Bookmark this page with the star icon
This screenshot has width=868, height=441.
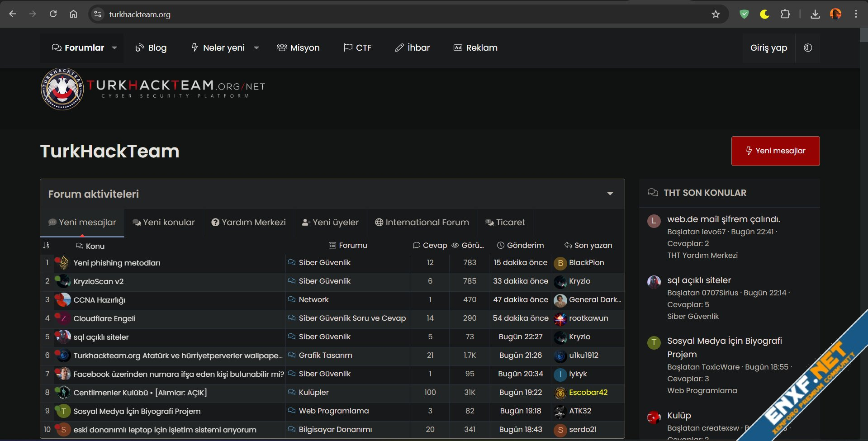coord(716,14)
